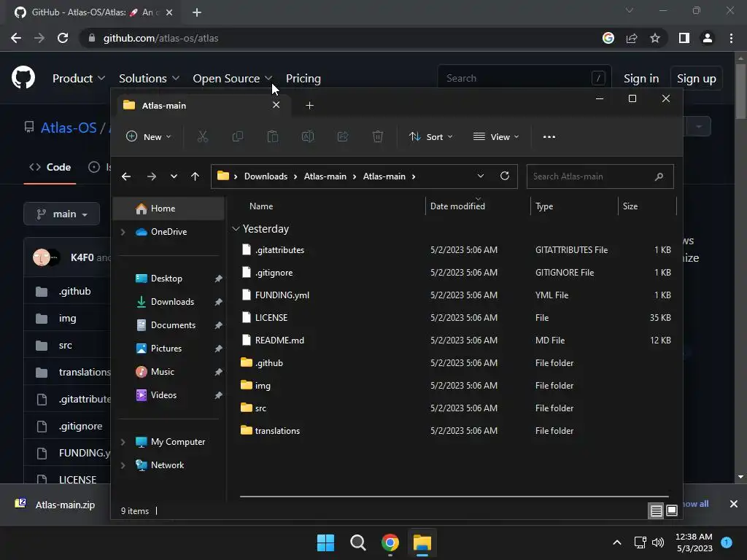This screenshot has width=747, height=560.
Task: Add a new File Explorer tab
Action: point(309,105)
